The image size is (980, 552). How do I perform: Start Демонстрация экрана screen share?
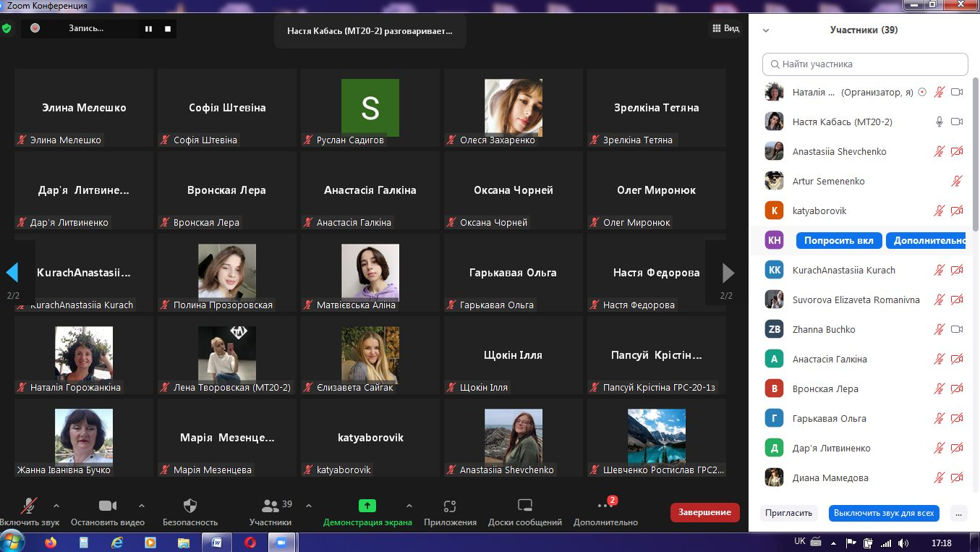[x=367, y=511]
